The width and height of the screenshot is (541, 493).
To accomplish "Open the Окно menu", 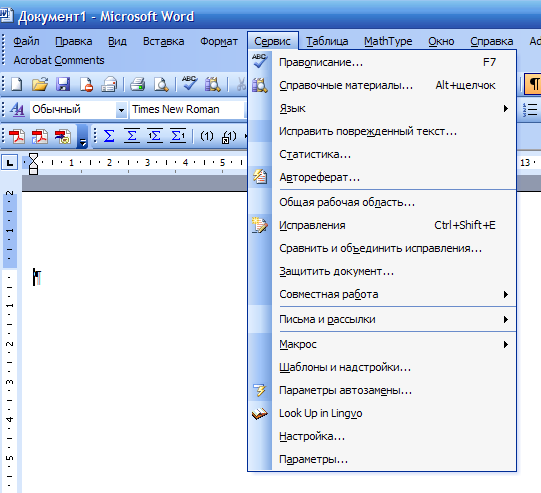I will (x=441, y=41).
